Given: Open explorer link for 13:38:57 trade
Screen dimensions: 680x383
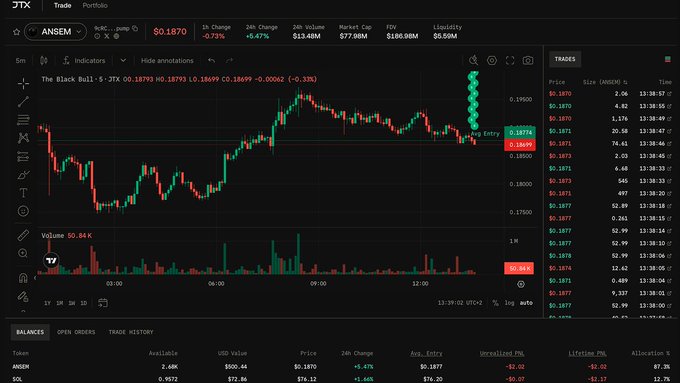Looking at the screenshot, I should point(669,94).
